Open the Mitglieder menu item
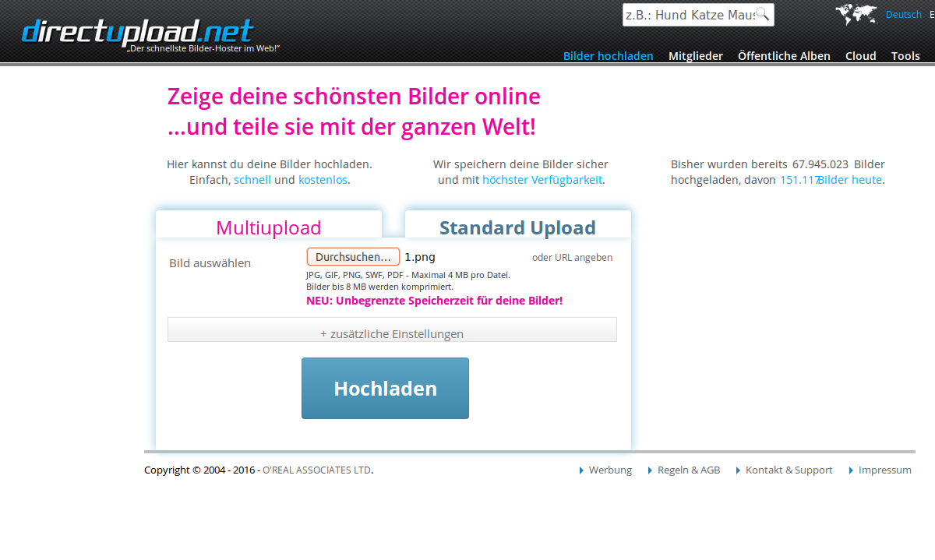This screenshot has height=560, width=935. coord(695,56)
